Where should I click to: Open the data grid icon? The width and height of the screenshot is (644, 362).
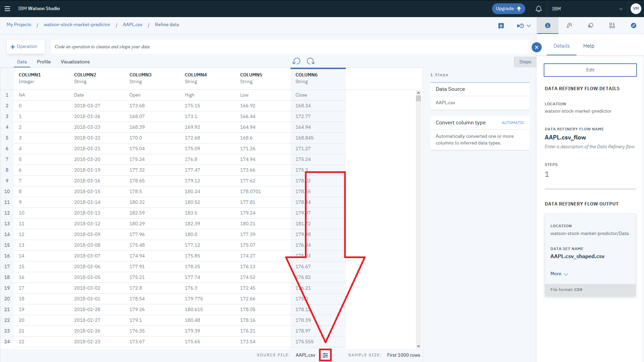click(612, 26)
